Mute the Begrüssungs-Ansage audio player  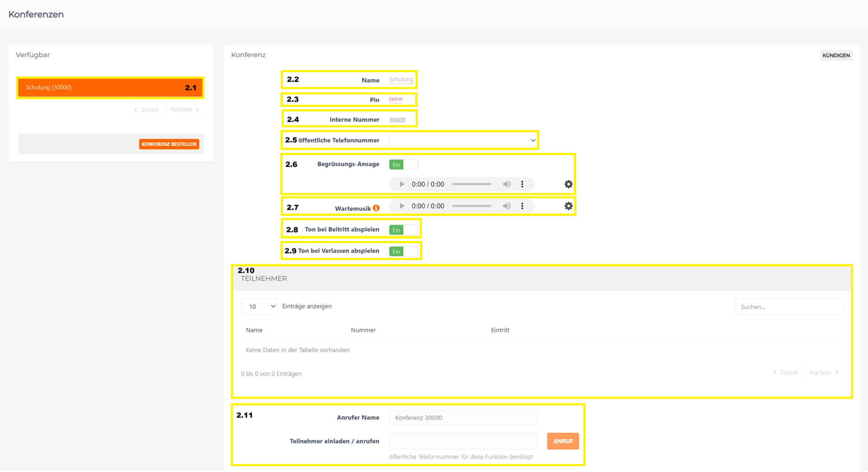[x=507, y=184]
